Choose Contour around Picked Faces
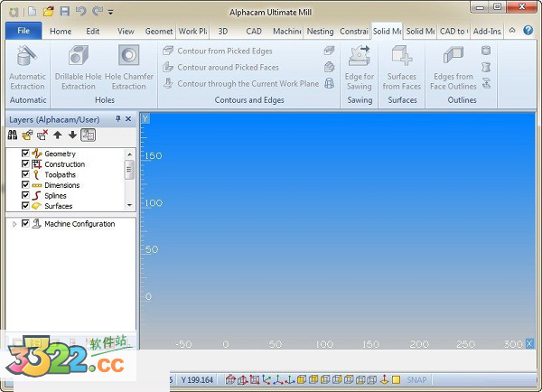This screenshot has width=542, height=392. pyautogui.click(x=221, y=67)
